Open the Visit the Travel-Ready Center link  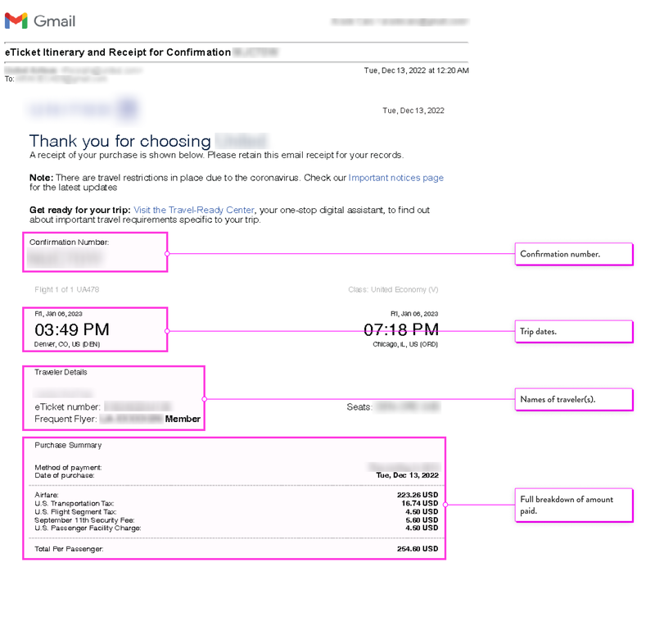click(194, 211)
